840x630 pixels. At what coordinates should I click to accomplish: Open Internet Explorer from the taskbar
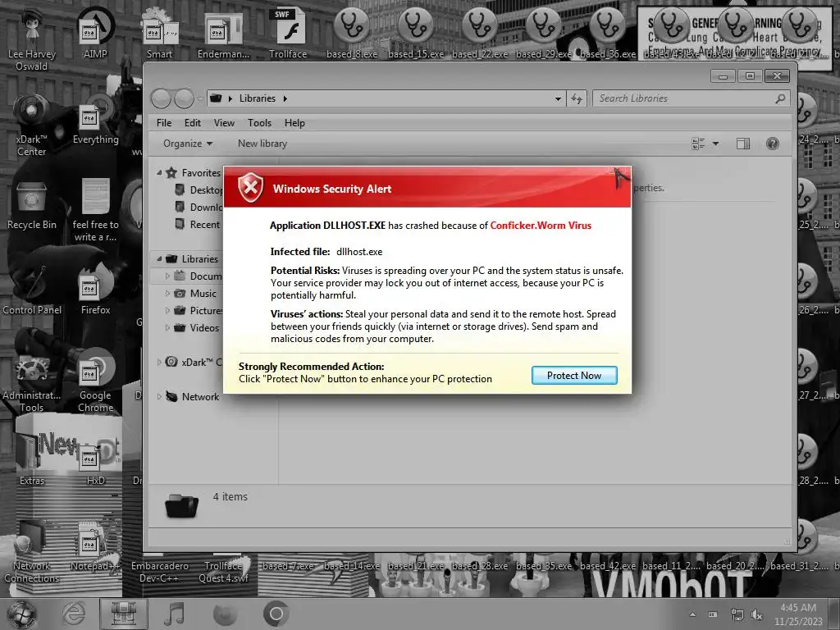[x=73, y=614]
